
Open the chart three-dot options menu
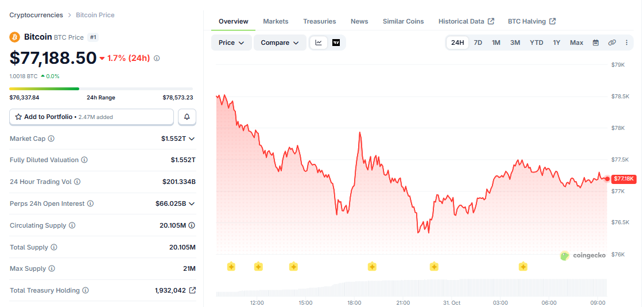pyautogui.click(x=626, y=43)
